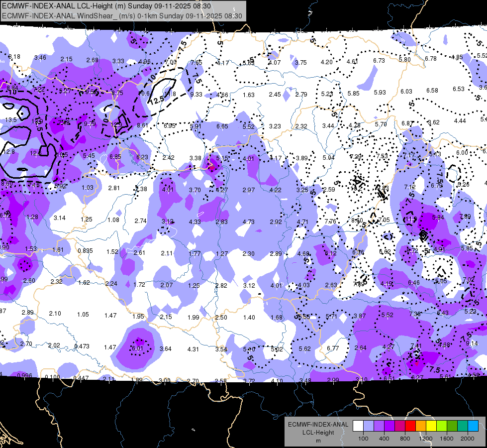Image resolution: width=487 pixels, height=448 pixels.
Task: Click the map value 6.73
Action: [379, 61]
